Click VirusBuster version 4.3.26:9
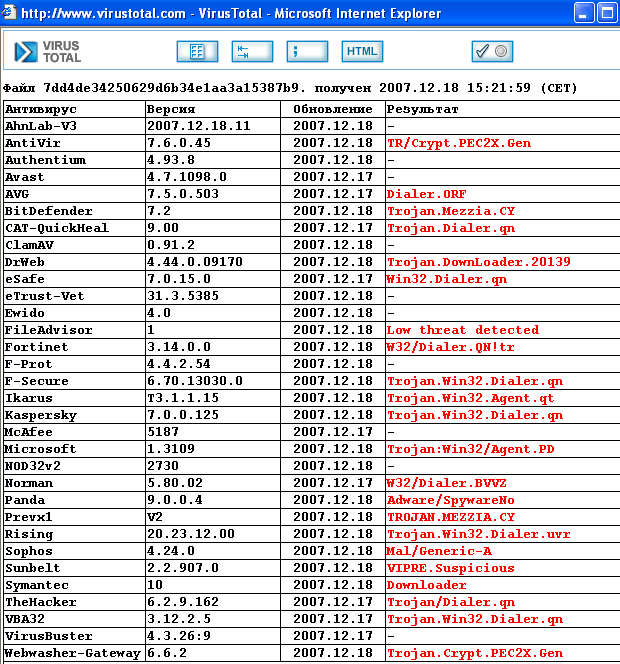This screenshot has height=664, width=620. (179, 636)
